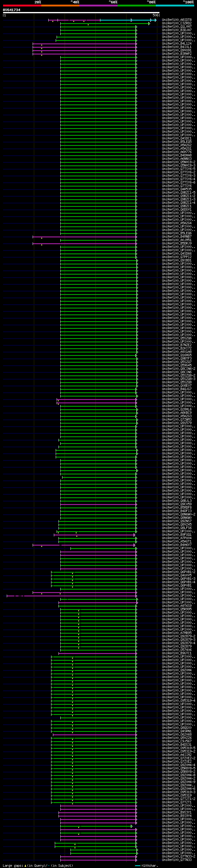The width and height of the screenshot is (197, 868).
Task: Select the UniRef100_Q7TSY6-5 label
Action: 179,169
